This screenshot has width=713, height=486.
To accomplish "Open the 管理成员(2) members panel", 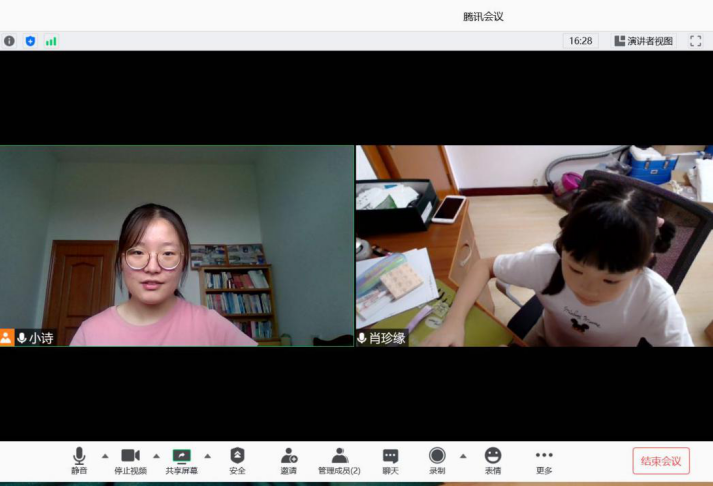I will point(339,460).
